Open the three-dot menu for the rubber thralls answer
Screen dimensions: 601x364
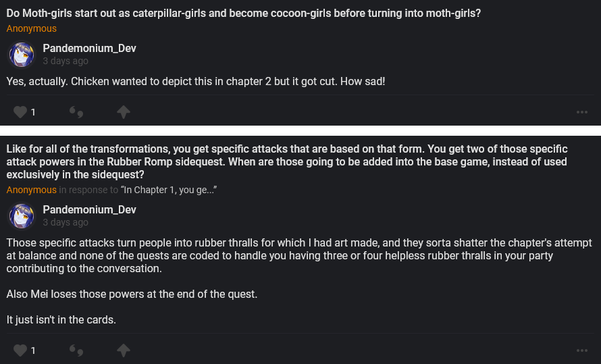(582, 350)
